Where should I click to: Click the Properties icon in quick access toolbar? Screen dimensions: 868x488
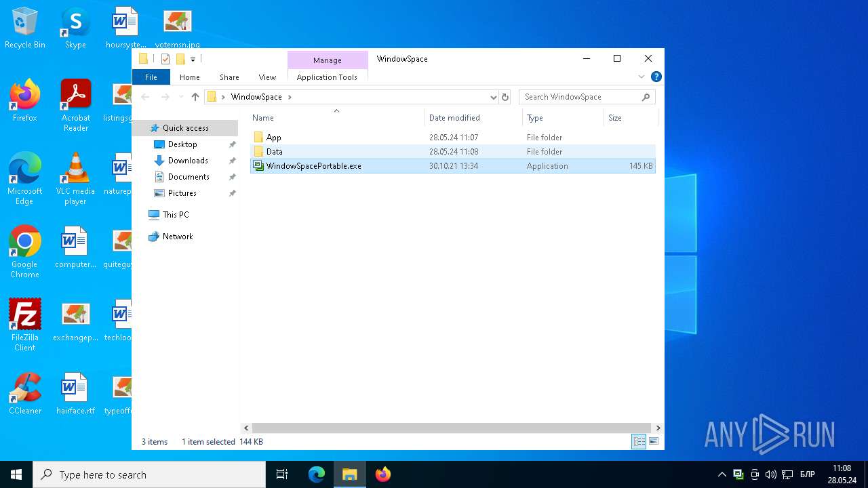[165, 59]
